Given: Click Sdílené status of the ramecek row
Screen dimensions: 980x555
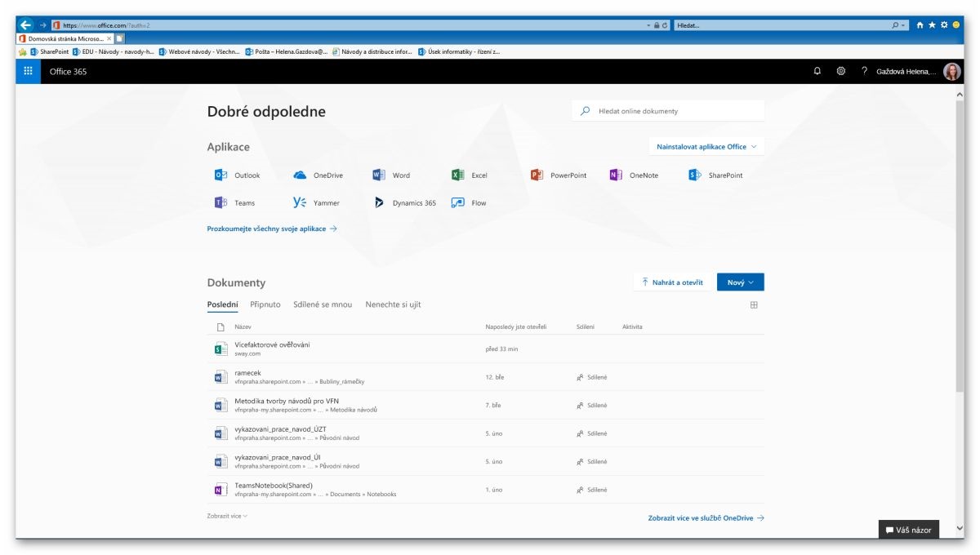Looking at the screenshot, I should pos(592,377).
